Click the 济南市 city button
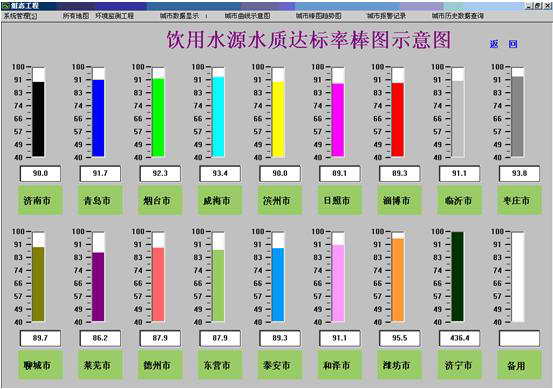The width and height of the screenshot is (553, 389). (40, 201)
